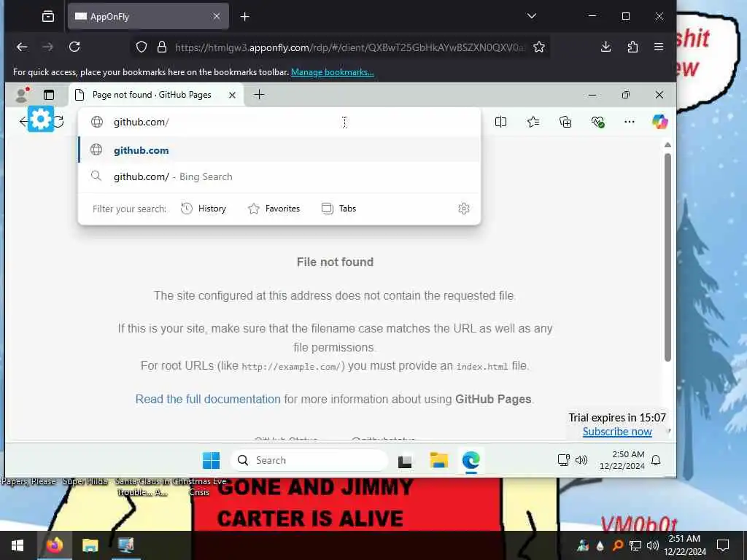Choose github.com/ Bing Search suggestion
Image resolution: width=747 pixels, height=560 pixels.
click(279, 176)
